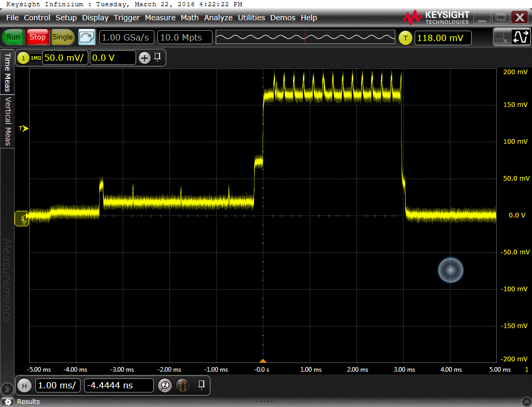Click the rising edge trigger mode icon
The width and height of the screenshot is (532, 407).
[520, 37]
